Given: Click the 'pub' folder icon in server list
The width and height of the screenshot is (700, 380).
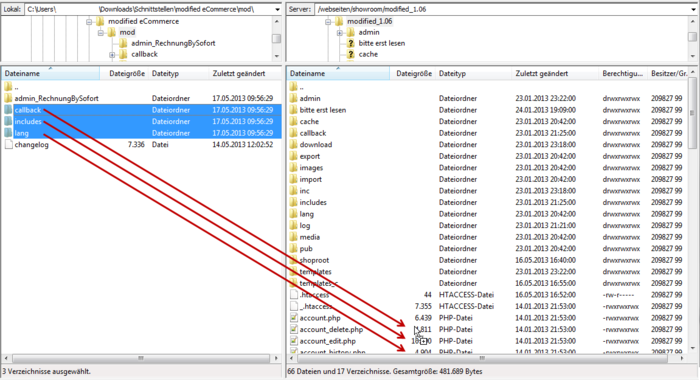Looking at the screenshot, I should tap(293, 249).
